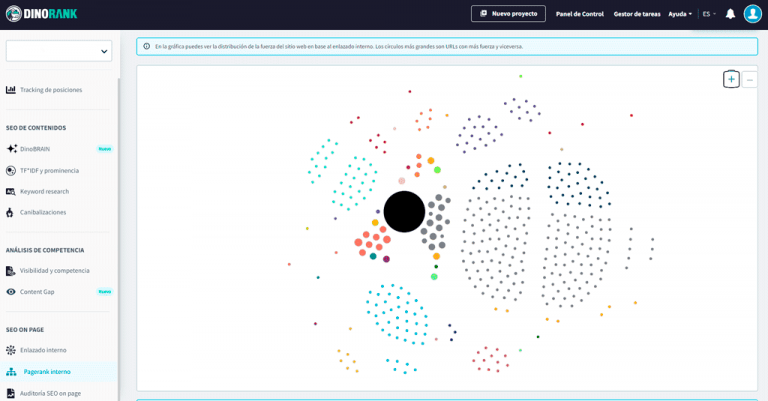Open Gestor de tareas
This screenshot has width=768, height=401.
[x=637, y=14]
